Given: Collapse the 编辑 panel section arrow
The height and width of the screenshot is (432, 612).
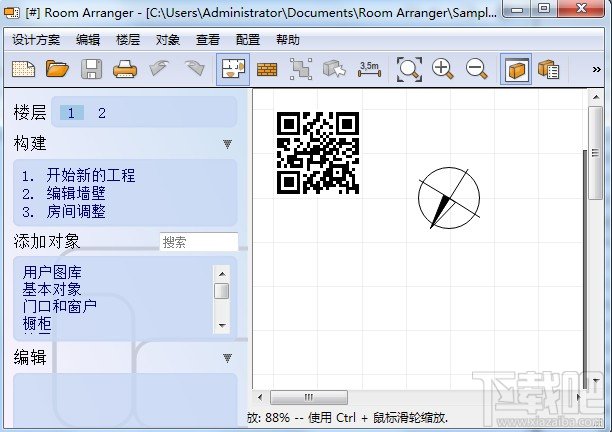Looking at the screenshot, I should click(228, 357).
